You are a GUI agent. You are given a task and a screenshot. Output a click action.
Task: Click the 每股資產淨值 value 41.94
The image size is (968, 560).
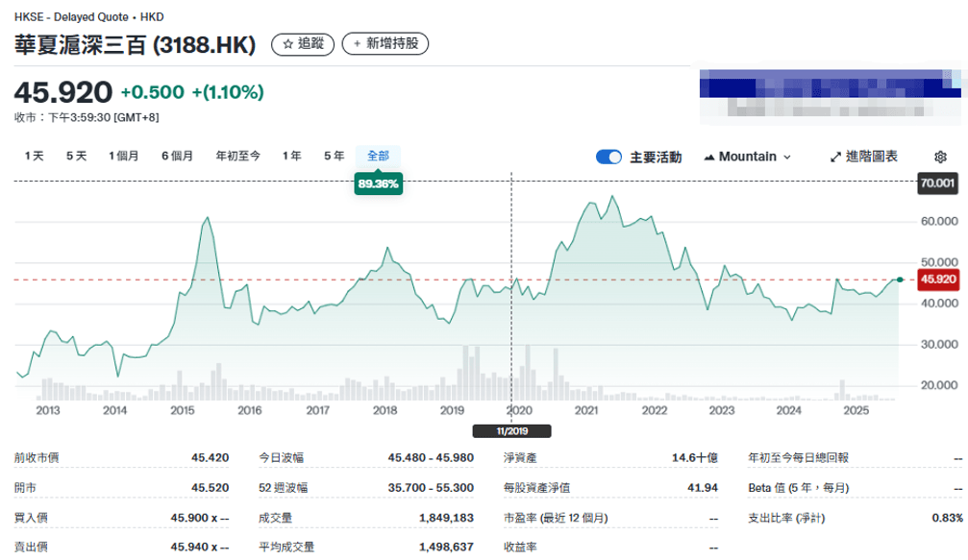pos(703,487)
